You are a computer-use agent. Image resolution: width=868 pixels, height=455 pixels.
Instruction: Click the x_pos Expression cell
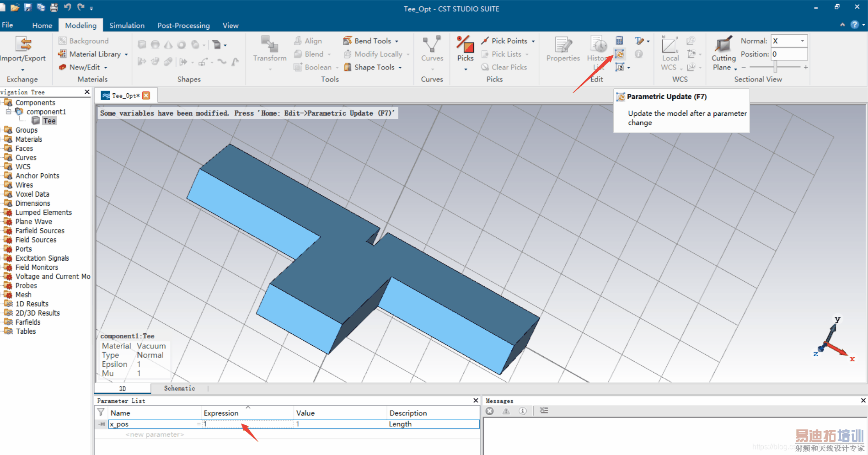247,424
